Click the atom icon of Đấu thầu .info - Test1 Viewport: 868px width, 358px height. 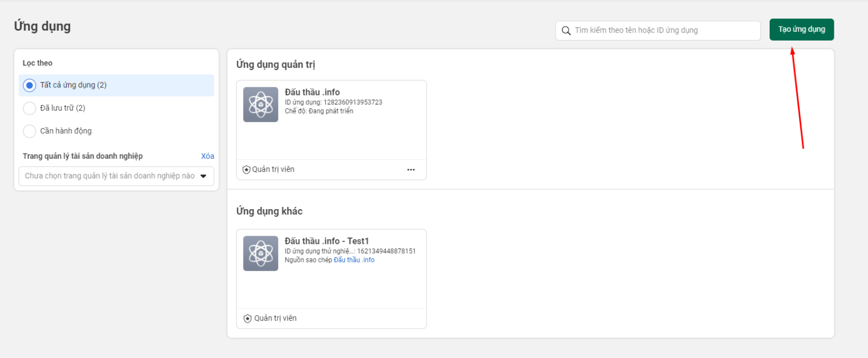pos(260,254)
